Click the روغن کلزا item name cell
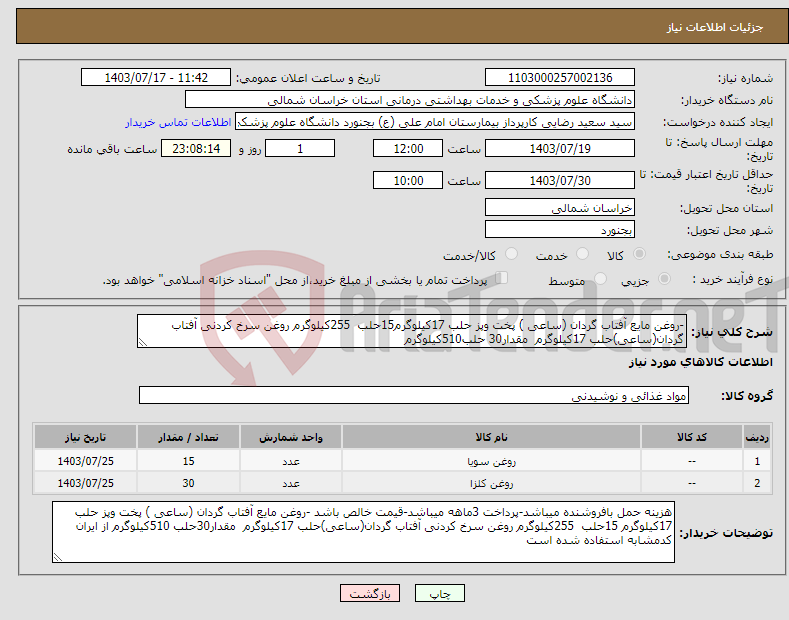Screen dimensions: 789x620 (x=491, y=483)
